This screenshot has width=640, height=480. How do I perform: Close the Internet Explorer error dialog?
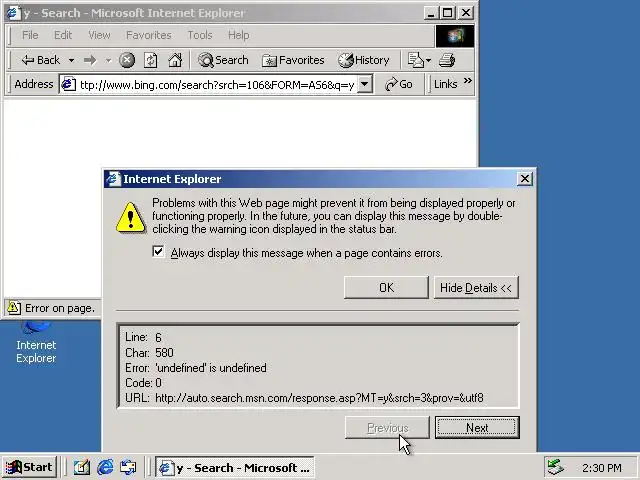tap(524, 179)
